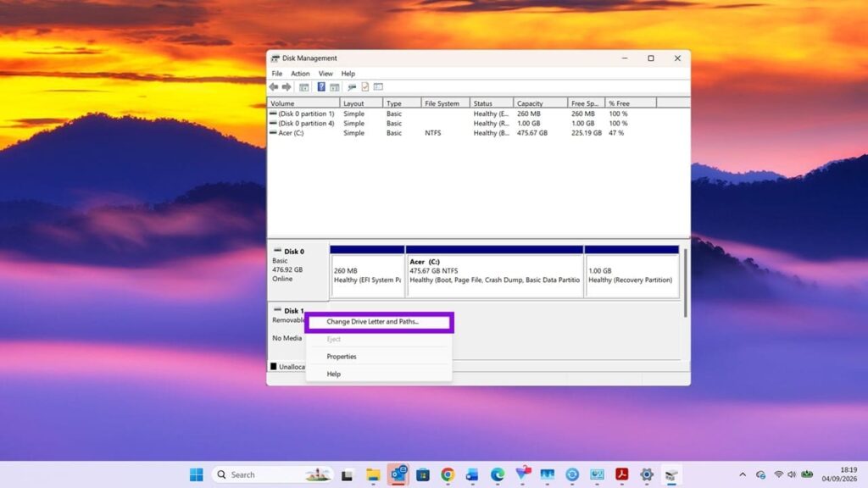
Task: Click the Disk 1 removable drive icon
Action: [x=277, y=310]
